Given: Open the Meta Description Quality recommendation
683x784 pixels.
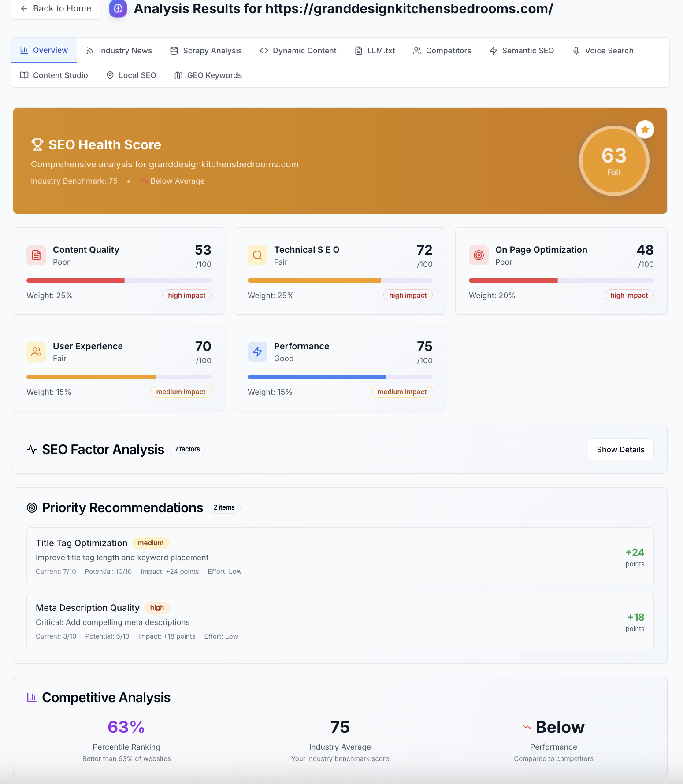Looking at the screenshot, I should (x=340, y=621).
